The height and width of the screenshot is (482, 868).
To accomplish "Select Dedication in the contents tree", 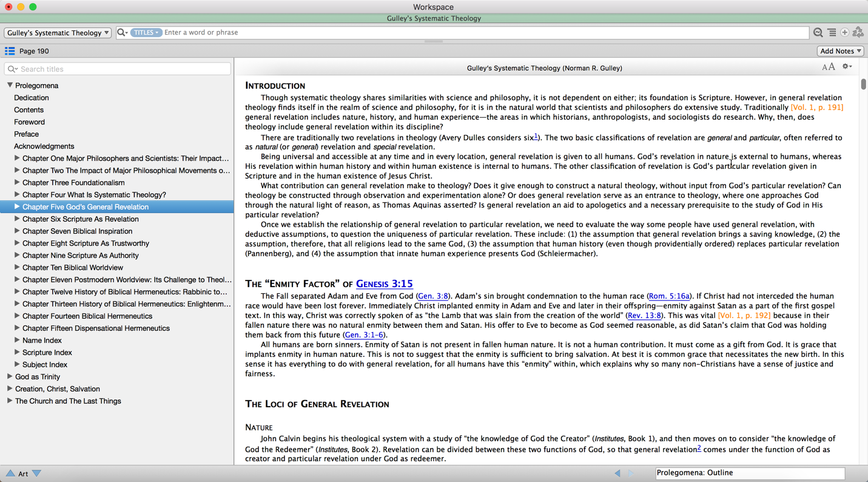I will pyautogui.click(x=32, y=98).
